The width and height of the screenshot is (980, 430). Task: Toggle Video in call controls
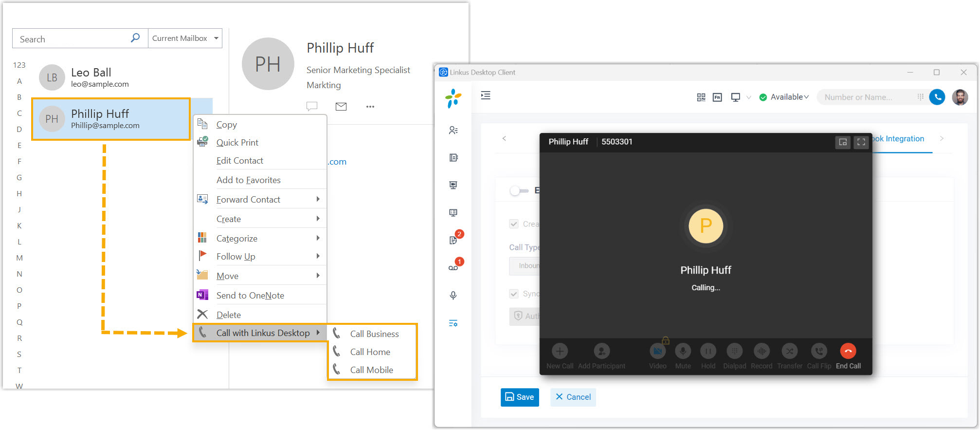(x=657, y=356)
